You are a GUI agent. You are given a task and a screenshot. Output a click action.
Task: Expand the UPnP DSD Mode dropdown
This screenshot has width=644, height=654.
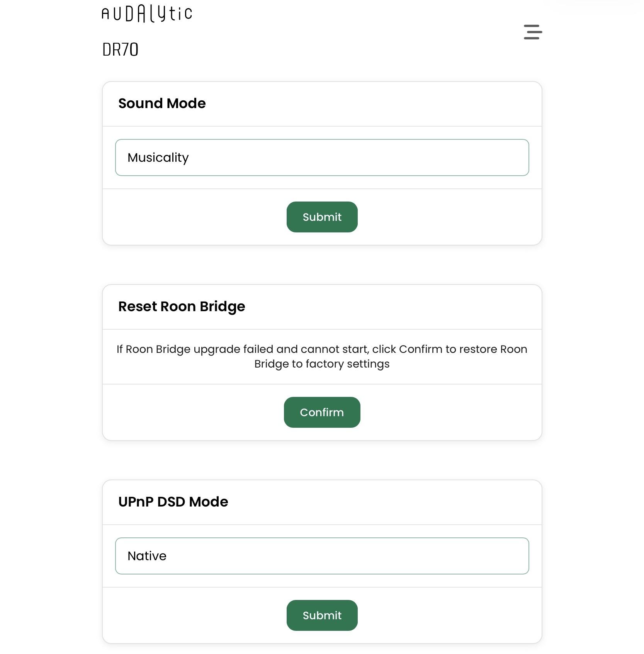322,556
